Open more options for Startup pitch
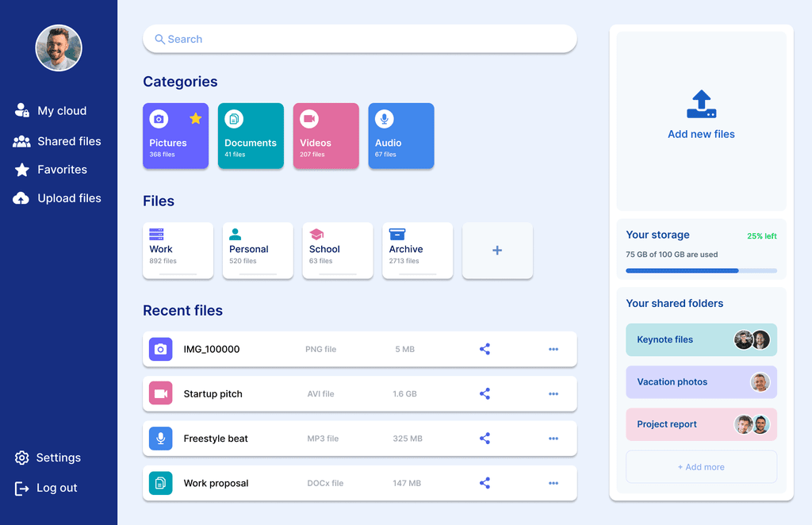812x525 pixels. coord(553,393)
